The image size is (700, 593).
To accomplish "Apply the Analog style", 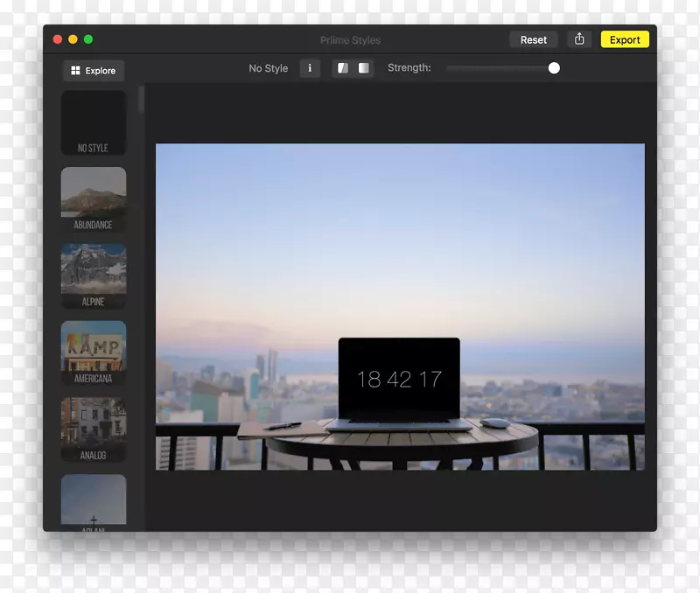I will click(94, 429).
